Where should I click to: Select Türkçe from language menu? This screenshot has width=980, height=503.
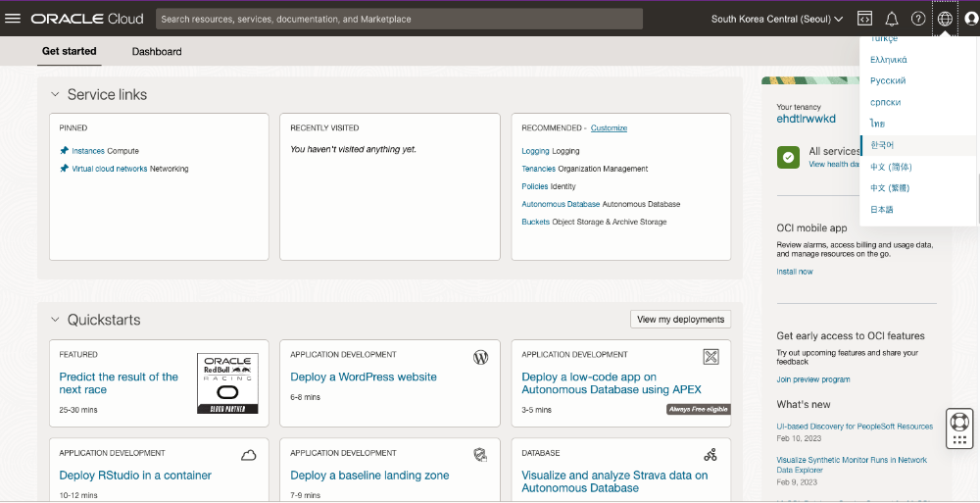click(883, 39)
